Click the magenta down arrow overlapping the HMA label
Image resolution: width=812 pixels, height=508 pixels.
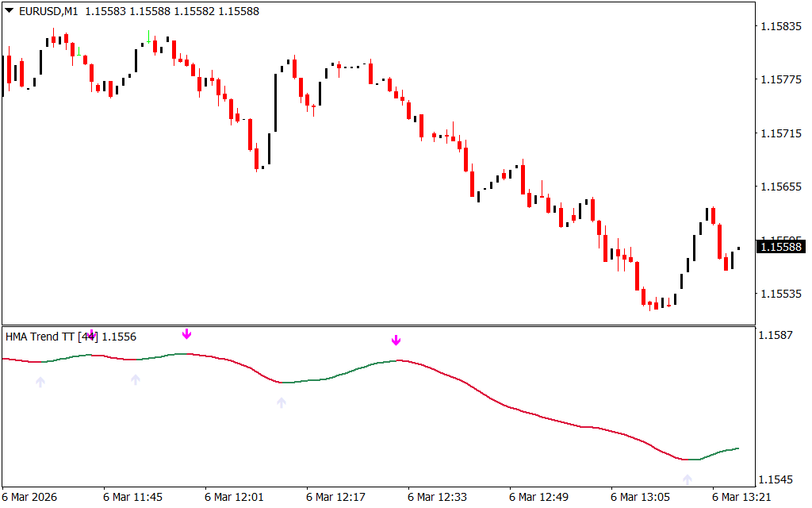[x=92, y=335]
